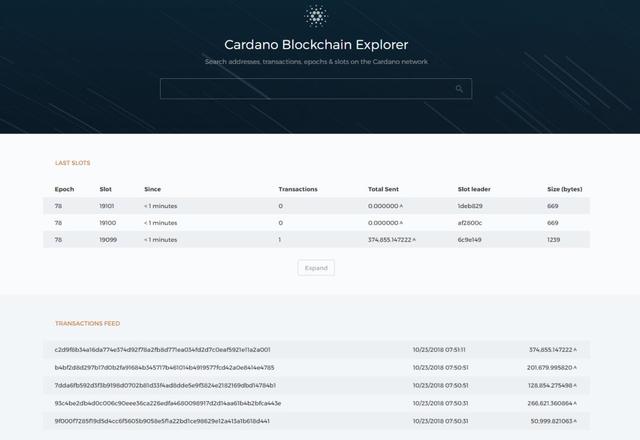Open transaction starting with 9f000f7285f1
This screenshot has height=440, width=640.
coord(162,421)
